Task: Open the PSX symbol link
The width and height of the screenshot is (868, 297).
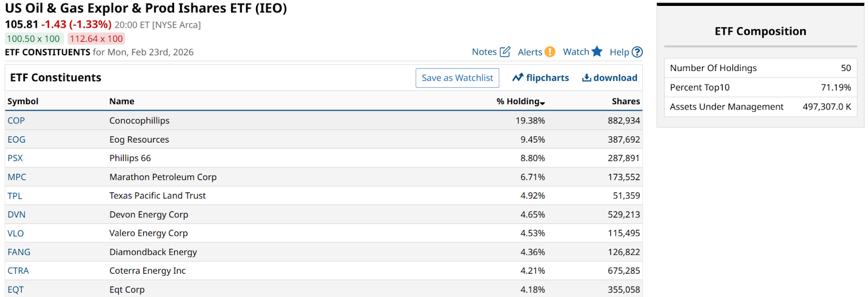Action: coord(15,158)
